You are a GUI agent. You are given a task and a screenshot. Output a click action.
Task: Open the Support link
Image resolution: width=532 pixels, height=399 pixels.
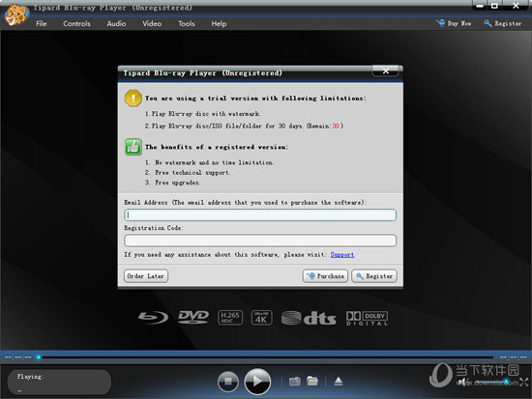[x=342, y=255]
